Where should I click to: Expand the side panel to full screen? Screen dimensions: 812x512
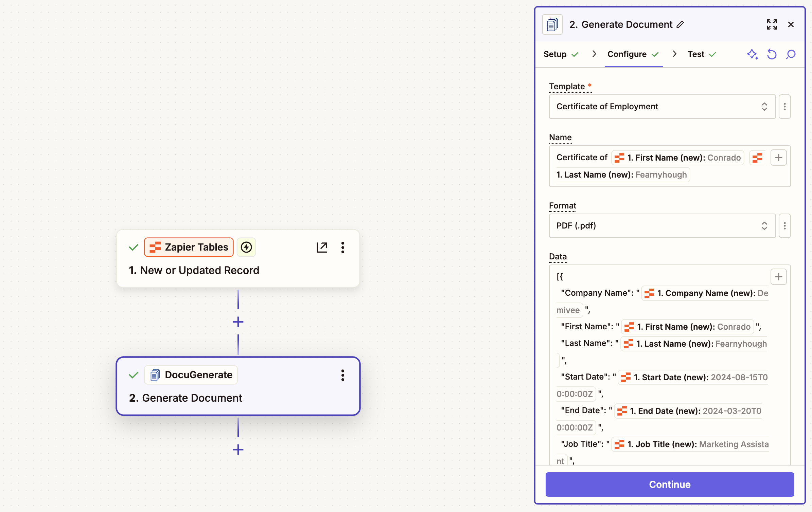click(x=772, y=24)
